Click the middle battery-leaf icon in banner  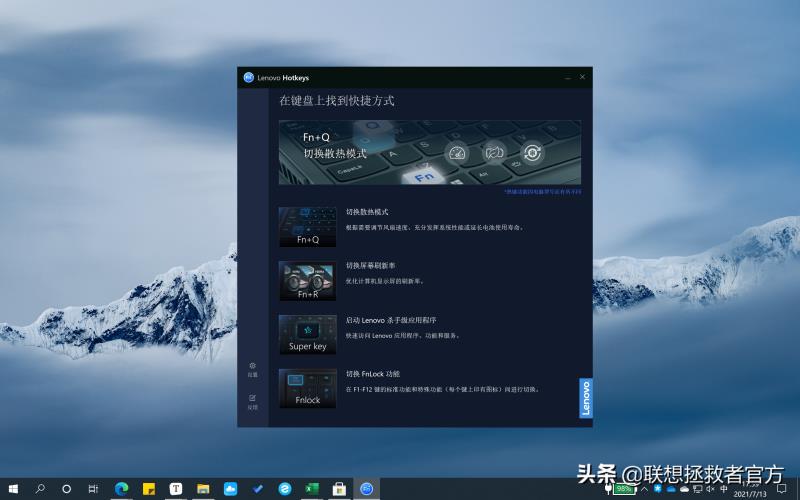(x=494, y=153)
